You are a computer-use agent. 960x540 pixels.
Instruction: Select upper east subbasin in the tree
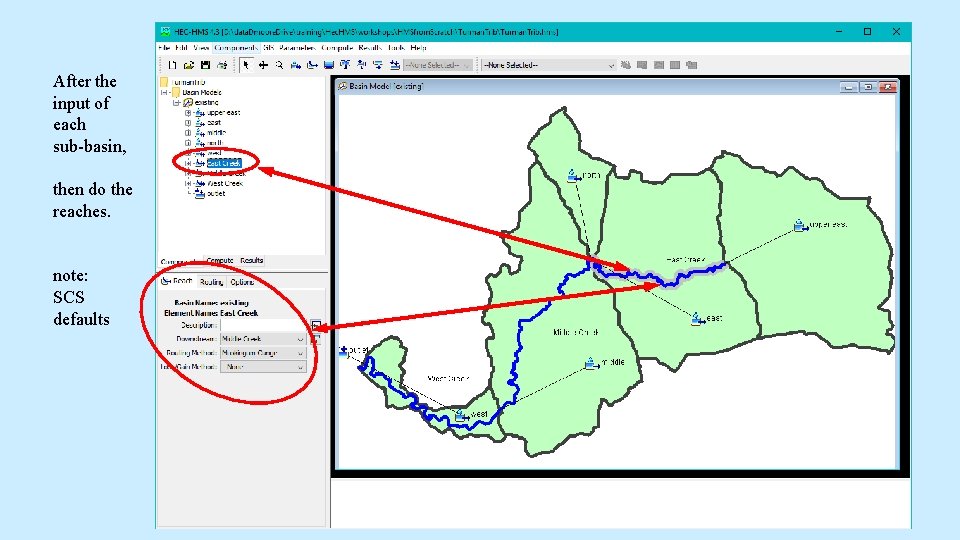click(x=223, y=113)
